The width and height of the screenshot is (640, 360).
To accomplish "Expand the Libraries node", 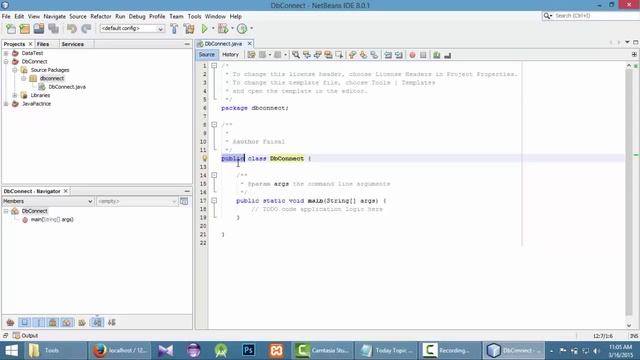I will (x=15, y=95).
